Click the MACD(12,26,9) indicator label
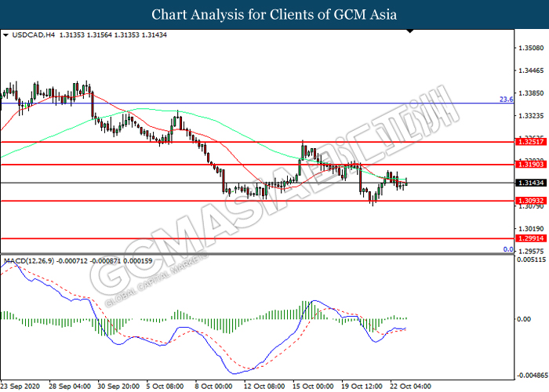Viewport: 549px width, 392px height. 29,261
